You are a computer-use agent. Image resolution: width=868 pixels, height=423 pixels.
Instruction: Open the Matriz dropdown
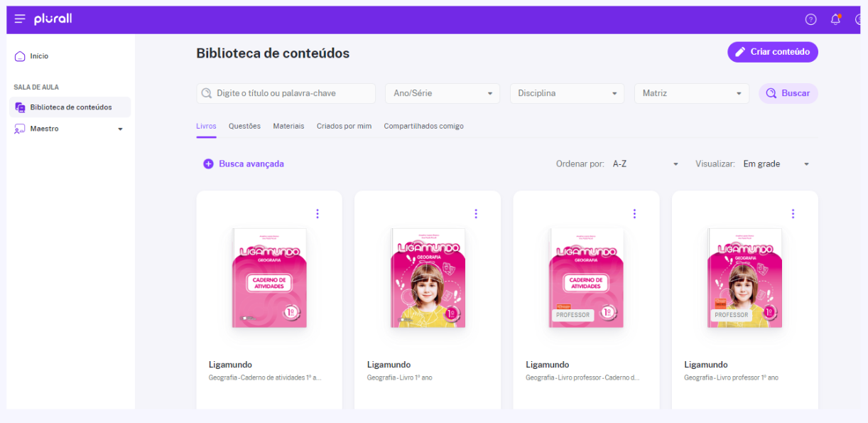tap(692, 93)
